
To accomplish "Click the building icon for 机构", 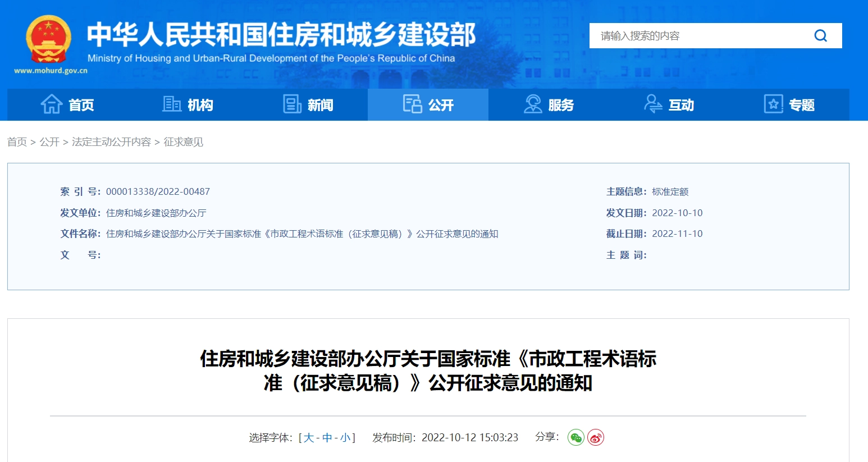I will coord(172,104).
